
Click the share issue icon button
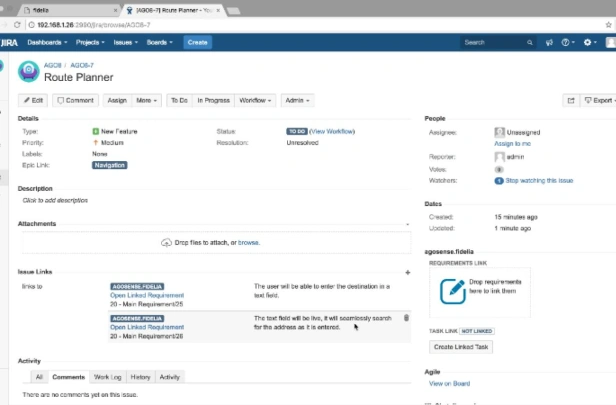click(x=571, y=101)
